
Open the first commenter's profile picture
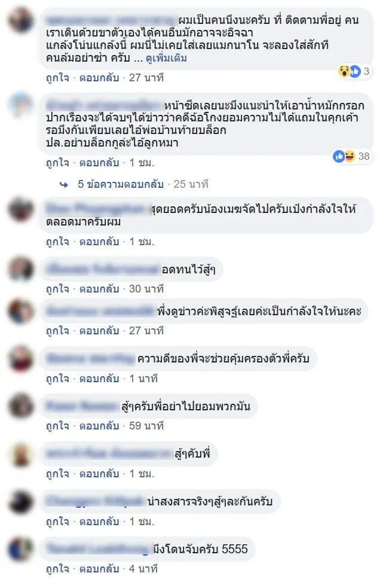21,21
